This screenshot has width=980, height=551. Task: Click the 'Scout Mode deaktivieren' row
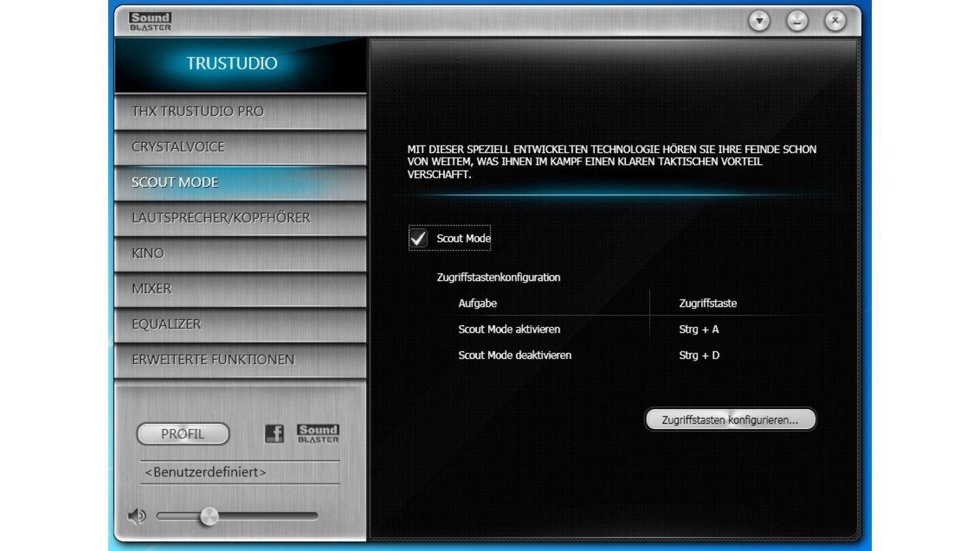coord(514,355)
